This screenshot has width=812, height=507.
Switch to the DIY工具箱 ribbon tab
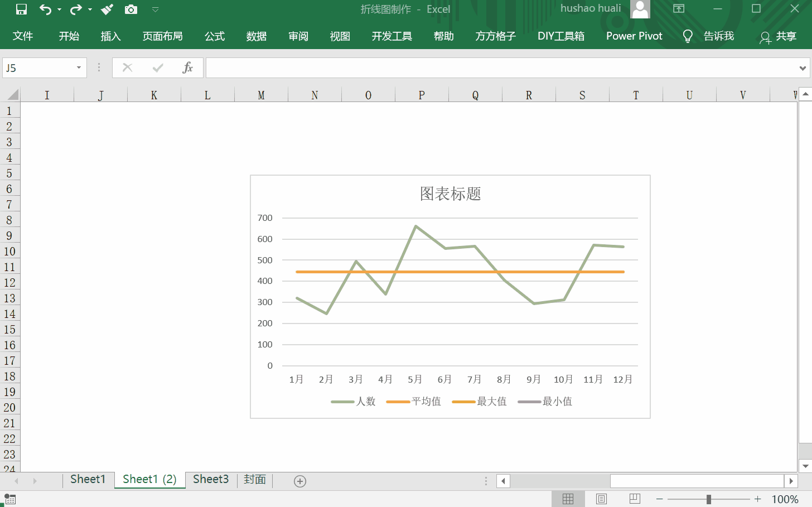pos(561,36)
